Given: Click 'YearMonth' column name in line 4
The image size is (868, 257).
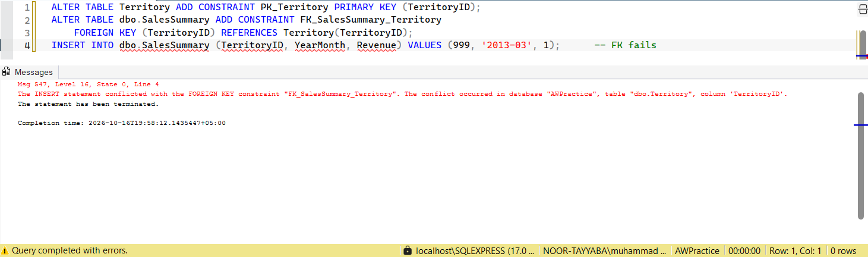Looking at the screenshot, I should pyautogui.click(x=320, y=45).
